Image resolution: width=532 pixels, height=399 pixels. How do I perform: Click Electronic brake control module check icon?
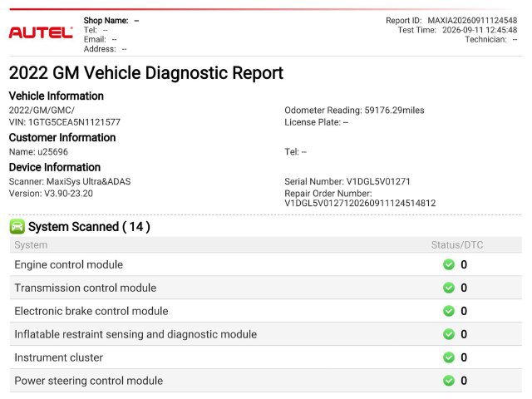tap(449, 311)
